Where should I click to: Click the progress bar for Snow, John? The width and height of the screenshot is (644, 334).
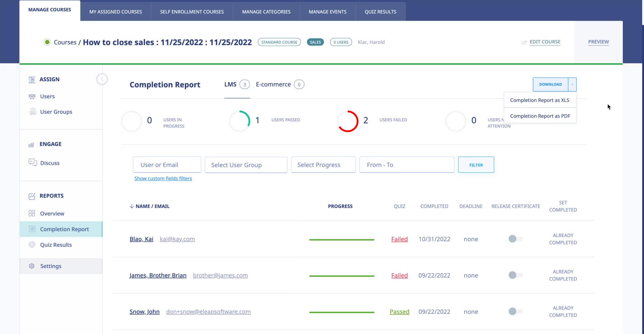[342, 312]
